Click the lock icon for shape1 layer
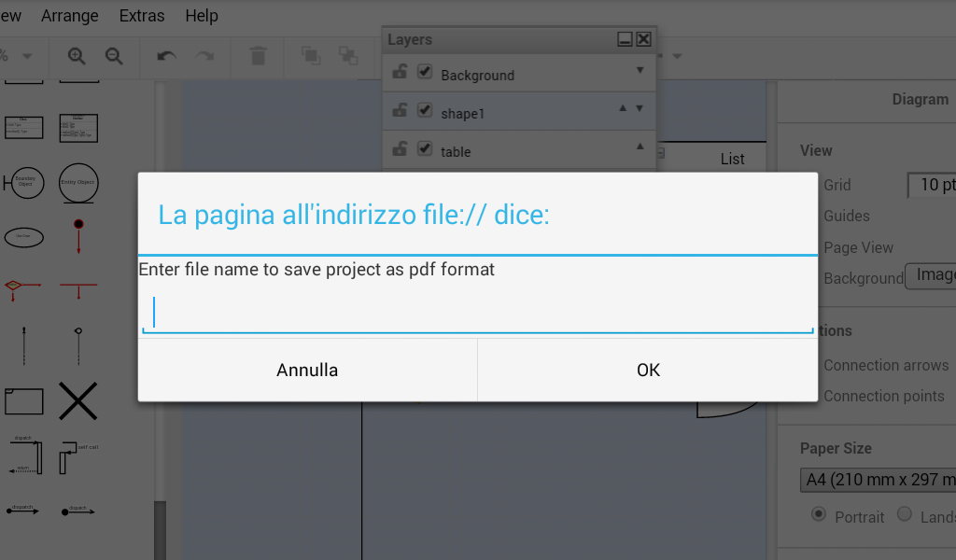This screenshot has height=560, width=956. [x=400, y=110]
